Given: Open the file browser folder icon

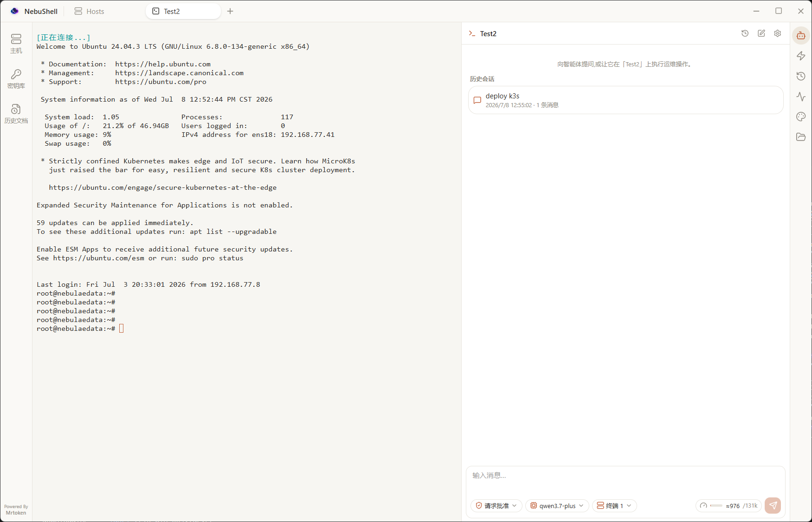Looking at the screenshot, I should click(801, 137).
